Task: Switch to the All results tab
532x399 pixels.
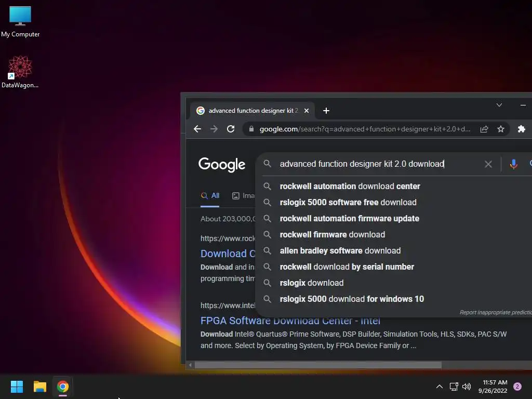Action: coord(210,196)
